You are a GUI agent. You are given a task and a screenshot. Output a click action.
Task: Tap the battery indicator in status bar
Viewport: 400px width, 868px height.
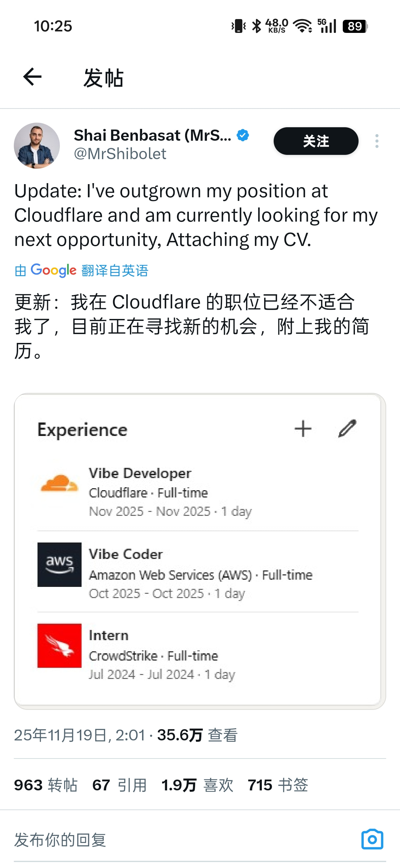click(355, 26)
